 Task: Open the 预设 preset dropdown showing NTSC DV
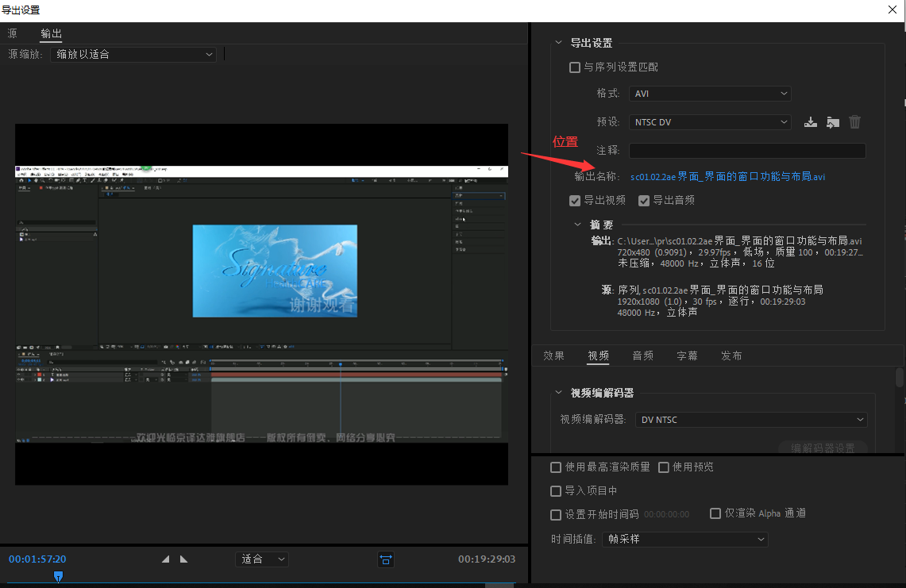coord(709,121)
